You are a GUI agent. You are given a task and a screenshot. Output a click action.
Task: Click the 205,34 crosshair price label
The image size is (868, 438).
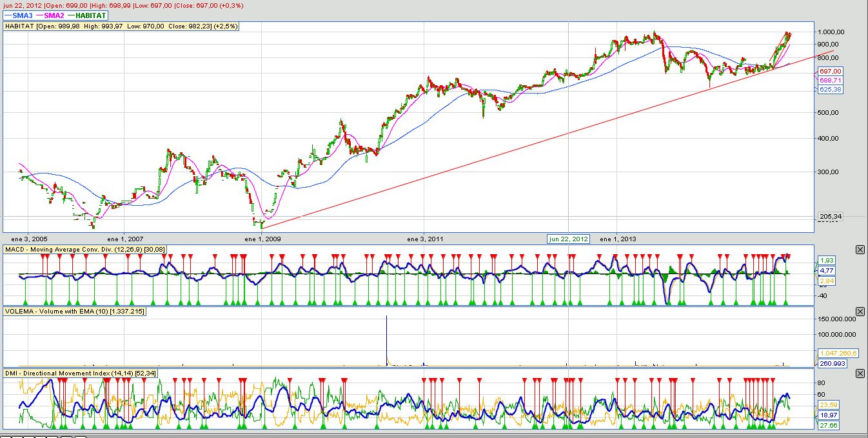click(x=830, y=217)
